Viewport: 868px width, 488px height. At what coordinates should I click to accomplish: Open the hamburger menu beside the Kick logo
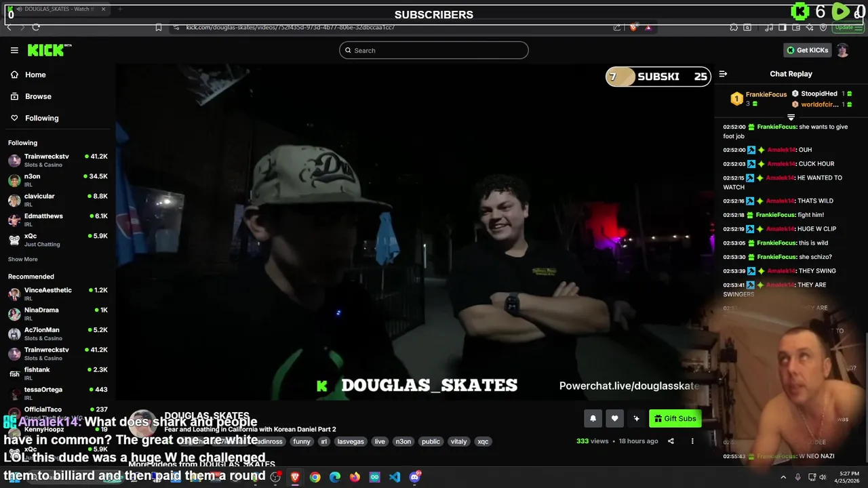click(x=14, y=50)
